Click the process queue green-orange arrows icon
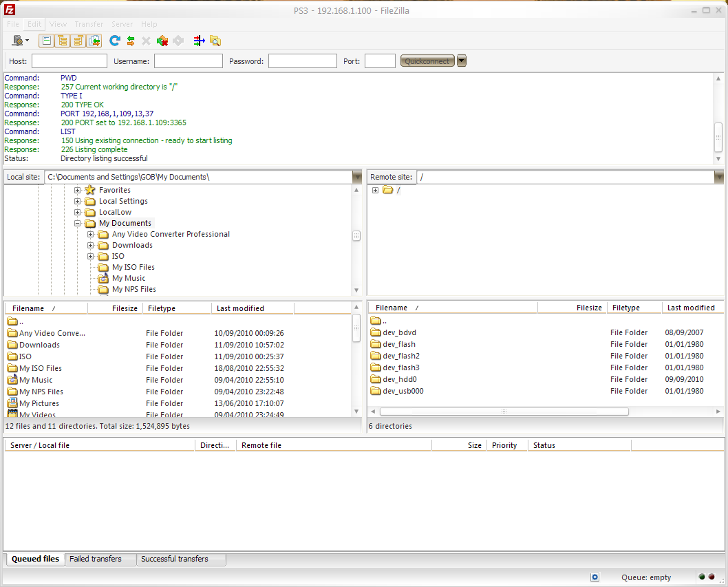Viewport: 728px width, 587px height. pos(130,41)
